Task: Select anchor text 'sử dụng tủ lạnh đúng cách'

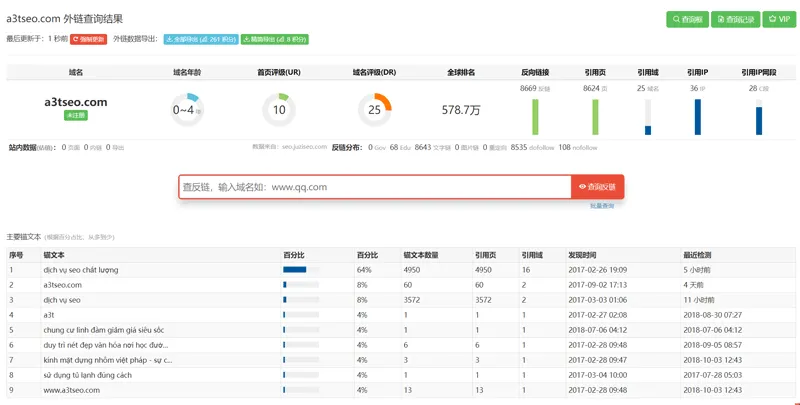Action: coord(87,375)
